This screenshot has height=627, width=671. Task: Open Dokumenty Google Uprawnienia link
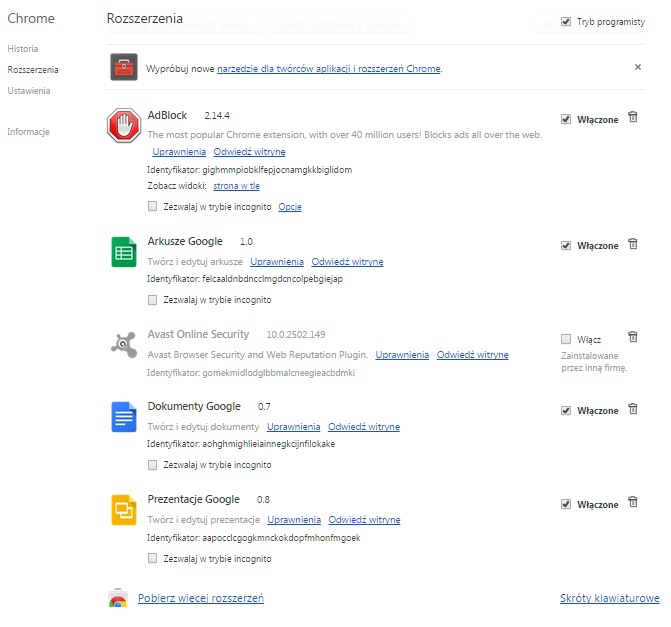pyautogui.click(x=294, y=427)
